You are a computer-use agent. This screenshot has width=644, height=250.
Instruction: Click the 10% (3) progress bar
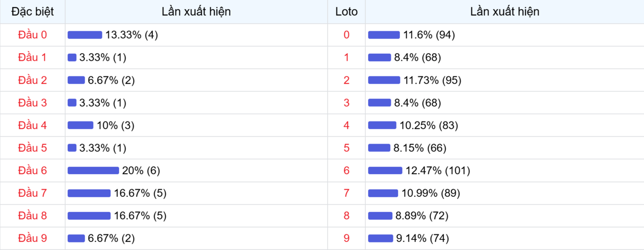[80, 125]
